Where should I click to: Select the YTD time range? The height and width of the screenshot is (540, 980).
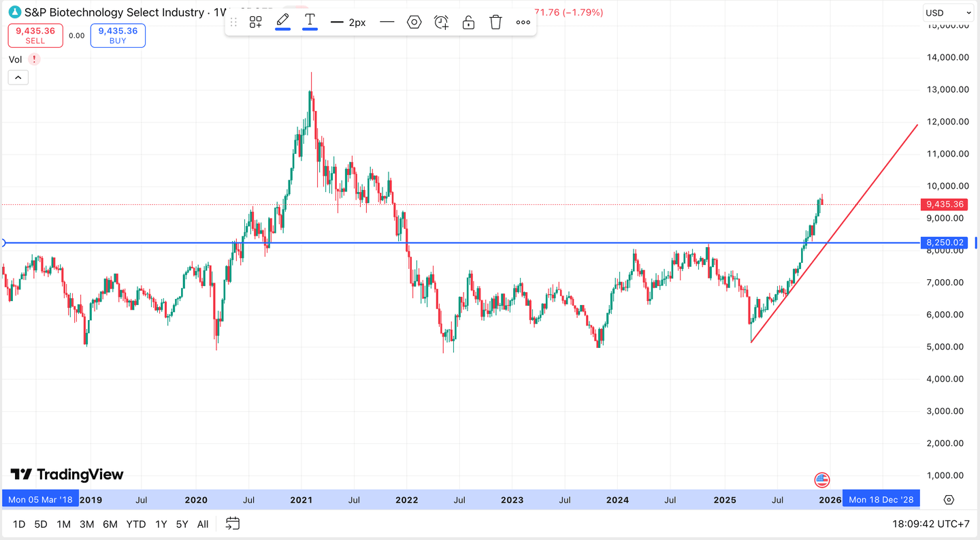click(136, 524)
